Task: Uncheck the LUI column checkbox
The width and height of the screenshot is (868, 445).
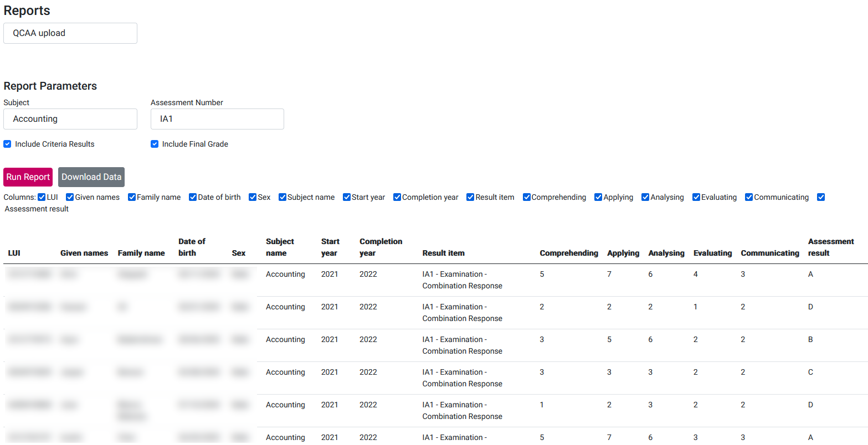Action: point(41,196)
